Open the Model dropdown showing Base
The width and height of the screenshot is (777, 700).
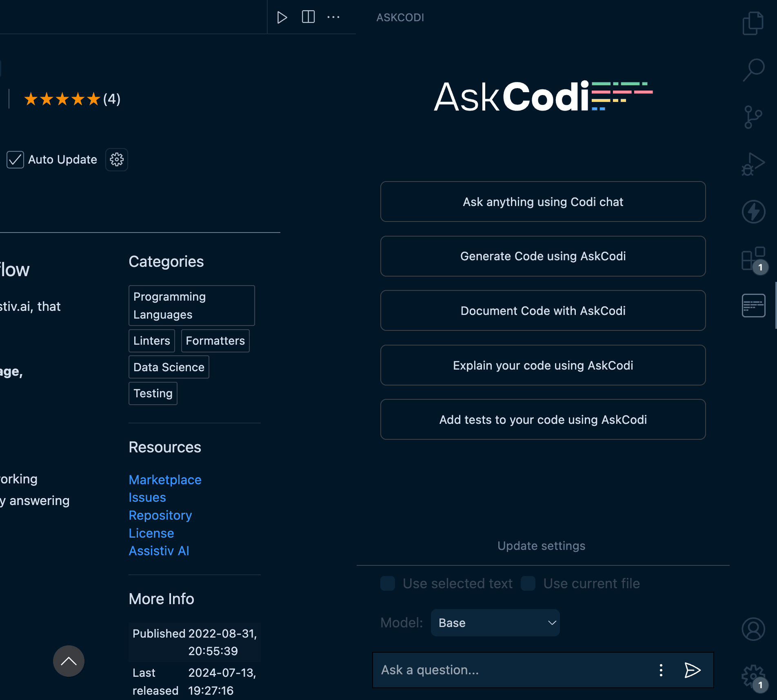495,622
